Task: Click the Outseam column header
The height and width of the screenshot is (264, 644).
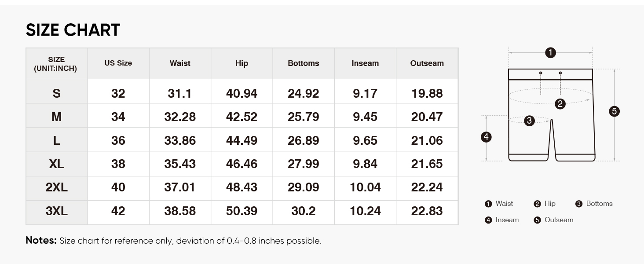Action: point(427,63)
